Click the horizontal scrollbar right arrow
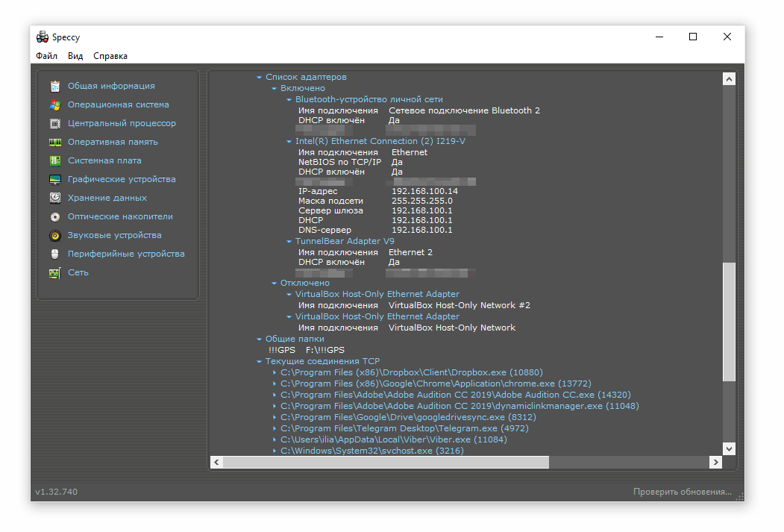This screenshot has width=784, height=532. 715,462
